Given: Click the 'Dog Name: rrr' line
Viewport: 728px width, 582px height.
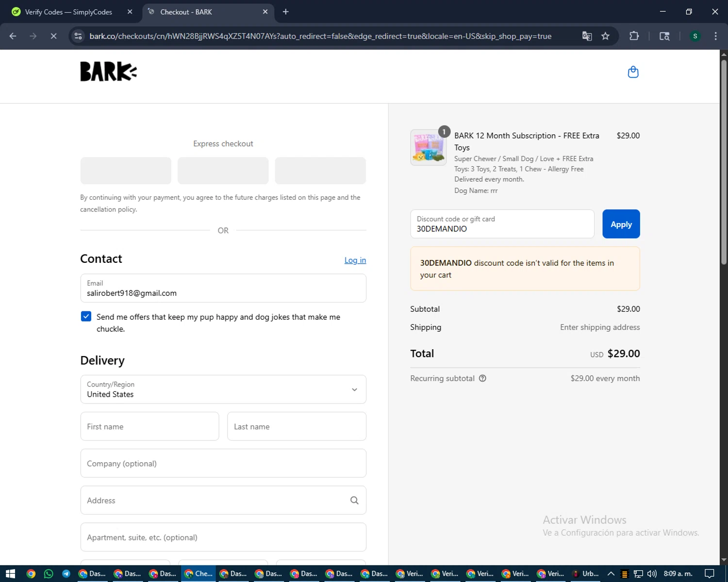Looking at the screenshot, I should (476, 191).
